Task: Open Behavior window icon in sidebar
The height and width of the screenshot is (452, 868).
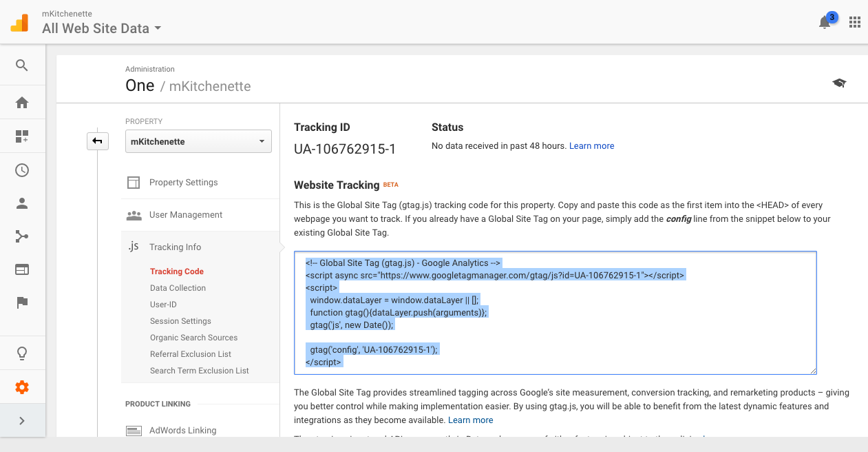Action: click(22, 269)
